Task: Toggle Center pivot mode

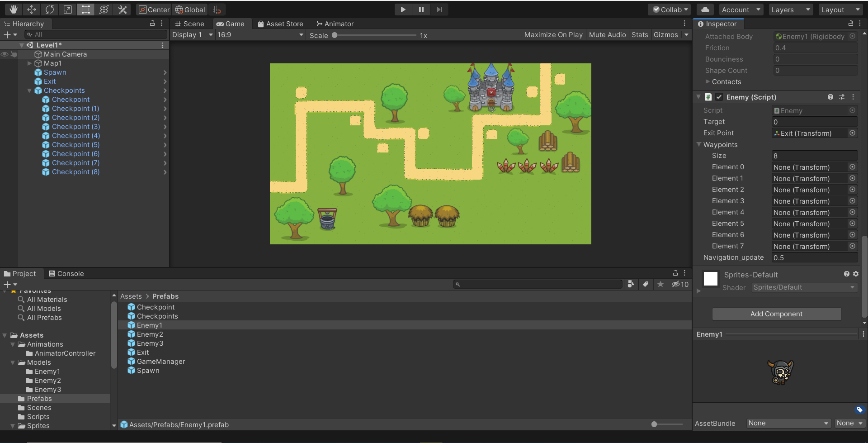Action: [154, 10]
